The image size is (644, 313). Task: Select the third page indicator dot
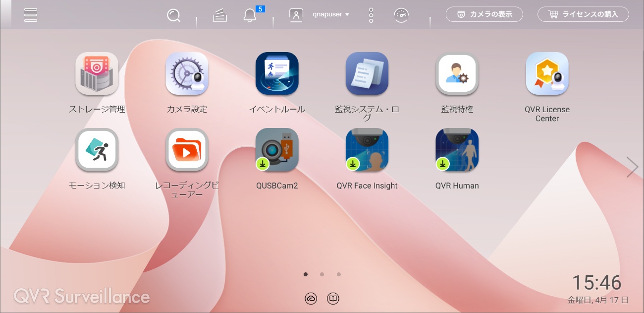pos(339,274)
